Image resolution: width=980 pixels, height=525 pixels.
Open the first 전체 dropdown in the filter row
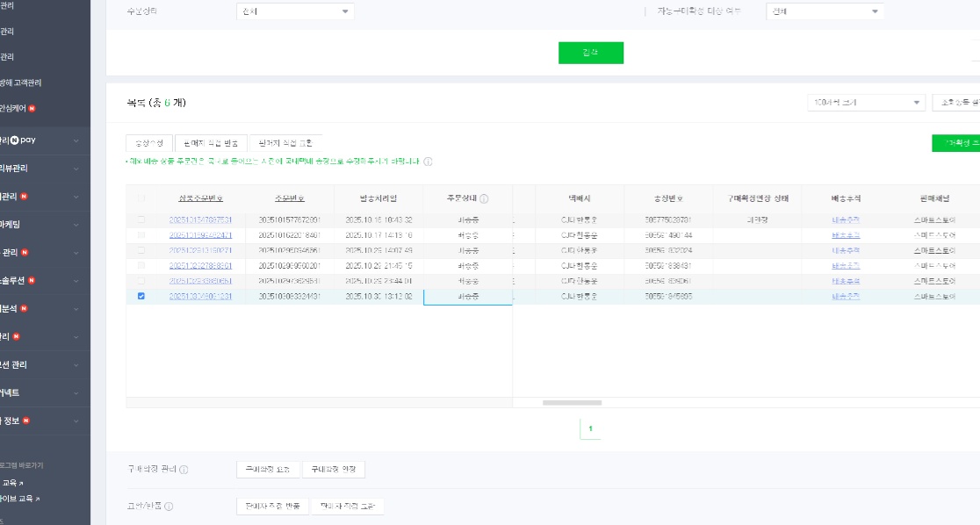pos(295,11)
